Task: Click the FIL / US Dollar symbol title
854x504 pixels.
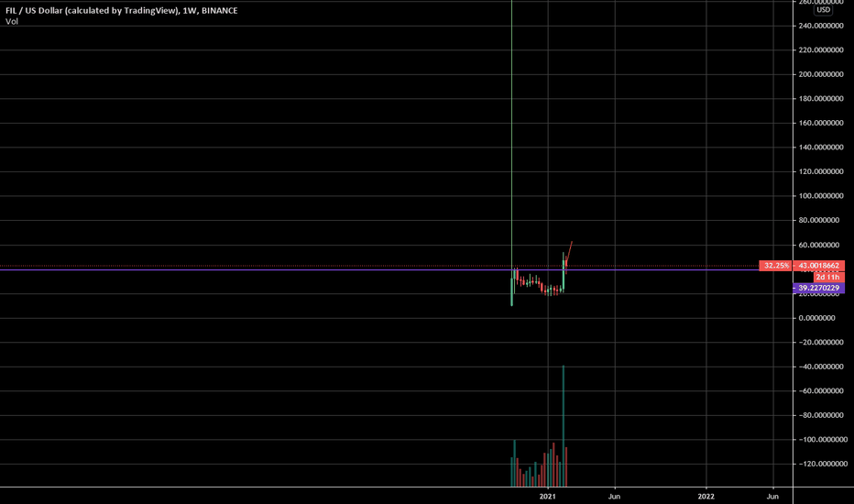Action: pos(122,10)
